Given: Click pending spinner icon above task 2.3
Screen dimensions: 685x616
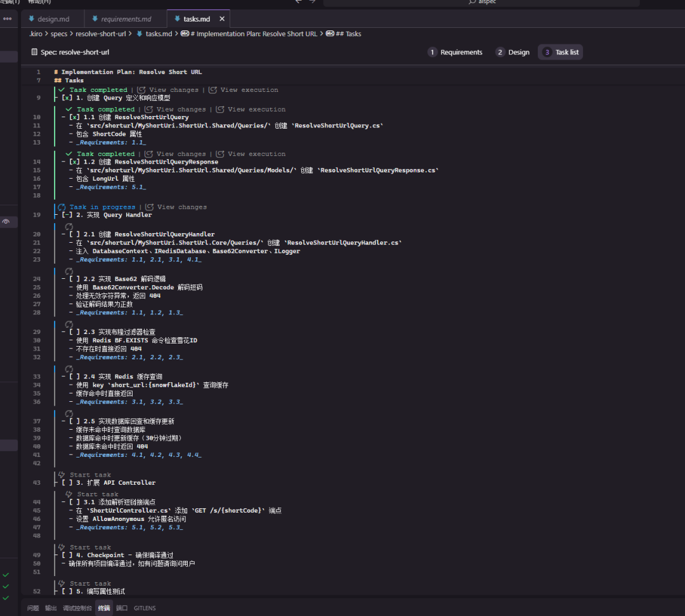Looking at the screenshot, I should click(69, 324).
